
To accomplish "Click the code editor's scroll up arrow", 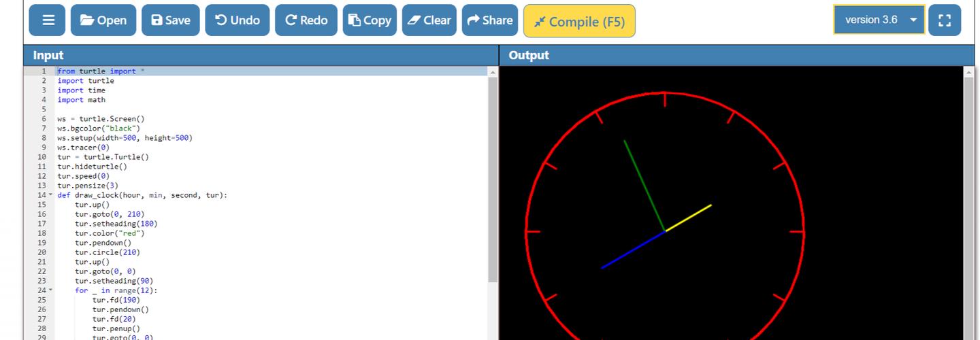I will 493,71.
